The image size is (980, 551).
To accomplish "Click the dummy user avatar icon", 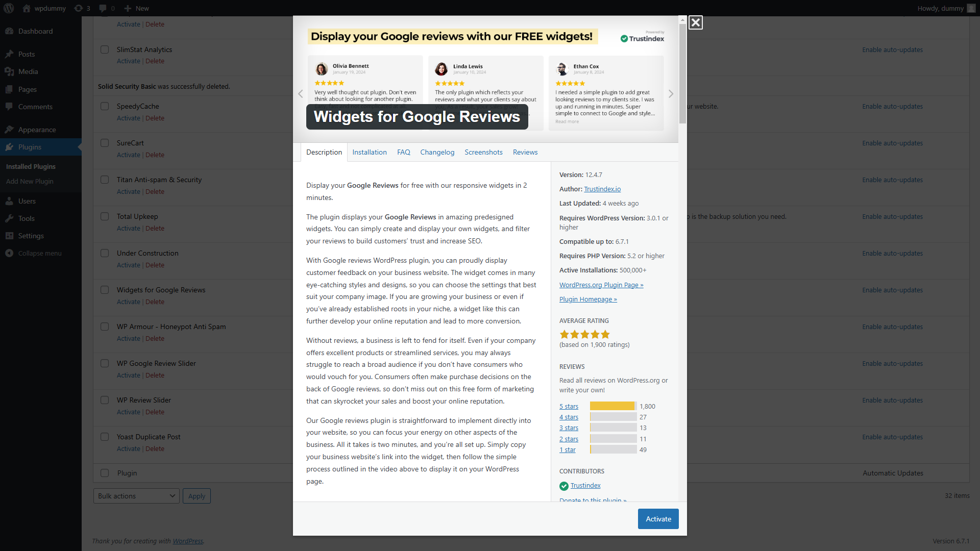I will click(x=971, y=8).
